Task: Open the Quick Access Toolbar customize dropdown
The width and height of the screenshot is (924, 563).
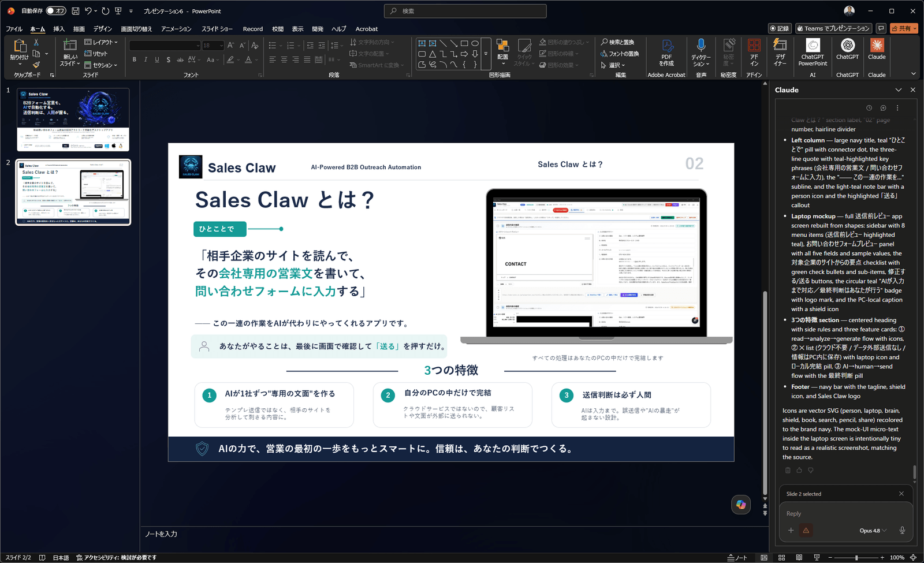Action: [x=131, y=11]
